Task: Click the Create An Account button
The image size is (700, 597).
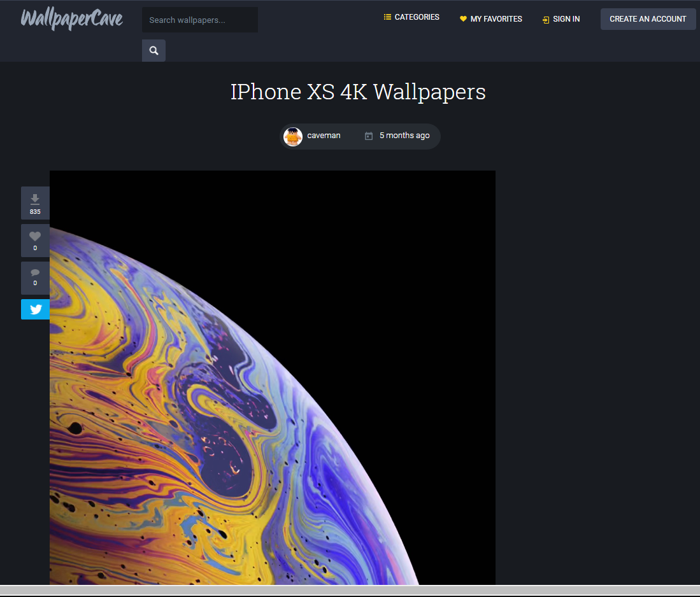Action: (648, 19)
